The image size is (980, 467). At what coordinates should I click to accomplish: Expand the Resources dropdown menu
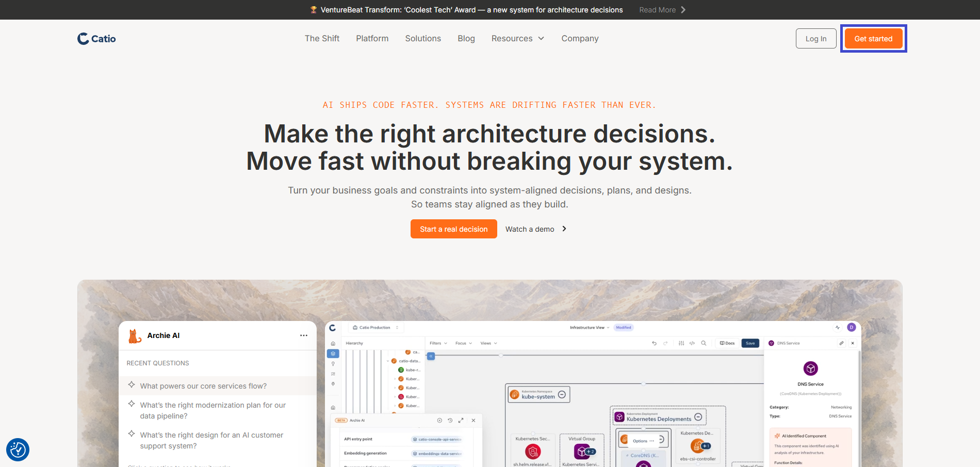tap(518, 39)
